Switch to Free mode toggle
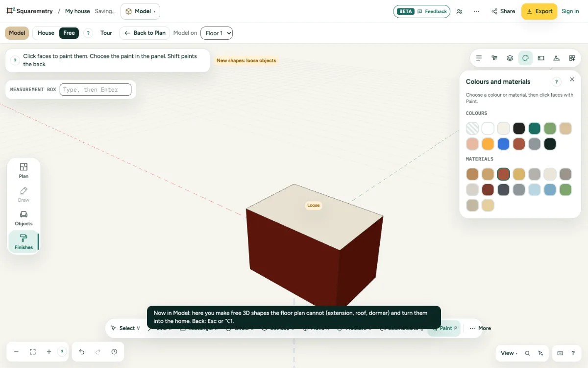The width and height of the screenshot is (588, 368). pos(69,33)
